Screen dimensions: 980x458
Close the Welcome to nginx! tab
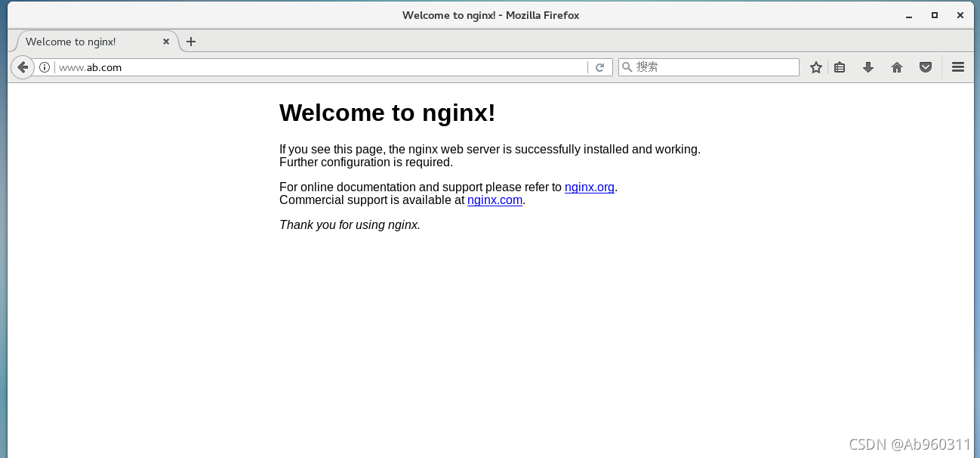[x=166, y=42]
